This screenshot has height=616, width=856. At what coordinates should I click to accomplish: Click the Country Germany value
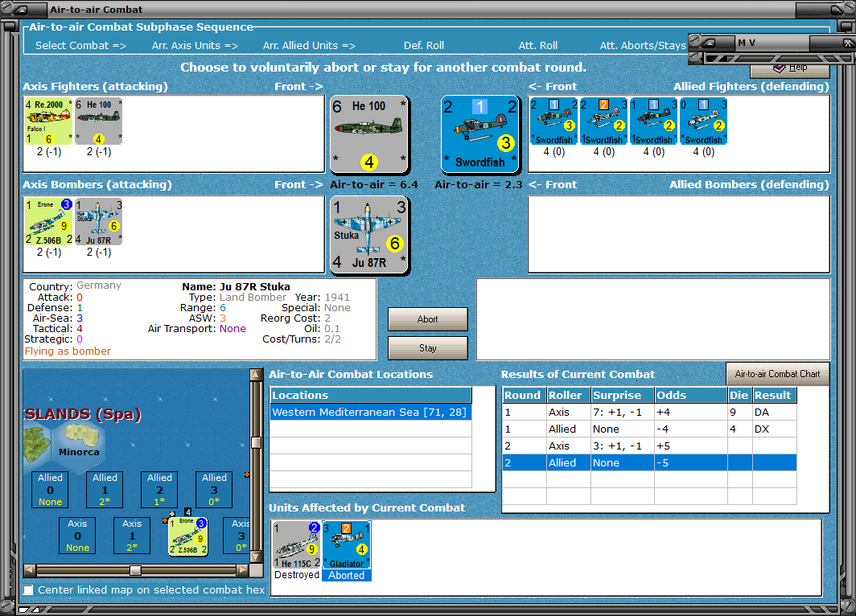point(99,285)
